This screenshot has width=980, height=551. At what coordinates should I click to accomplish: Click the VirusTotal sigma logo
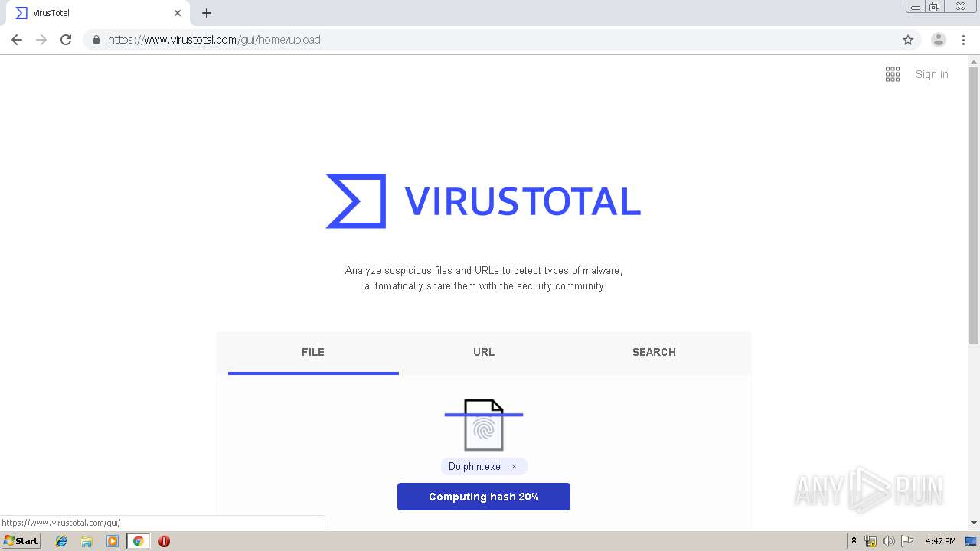(355, 201)
